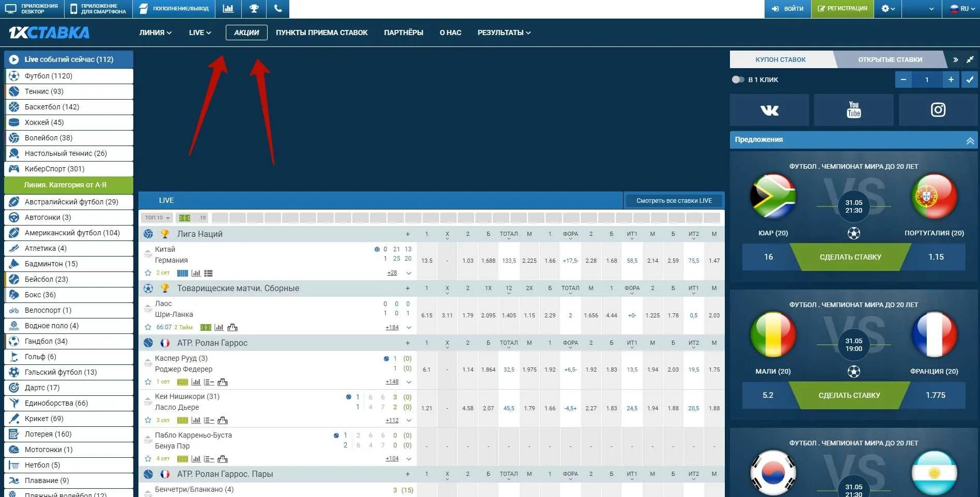
Task: Confirm one-click amount with the checkmark
Action: pos(970,79)
